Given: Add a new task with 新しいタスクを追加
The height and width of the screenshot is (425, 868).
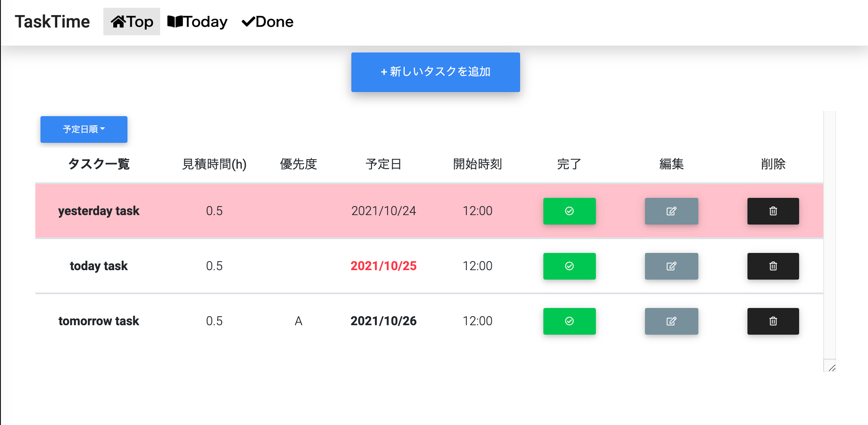Looking at the screenshot, I should click(x=436, y=72).
